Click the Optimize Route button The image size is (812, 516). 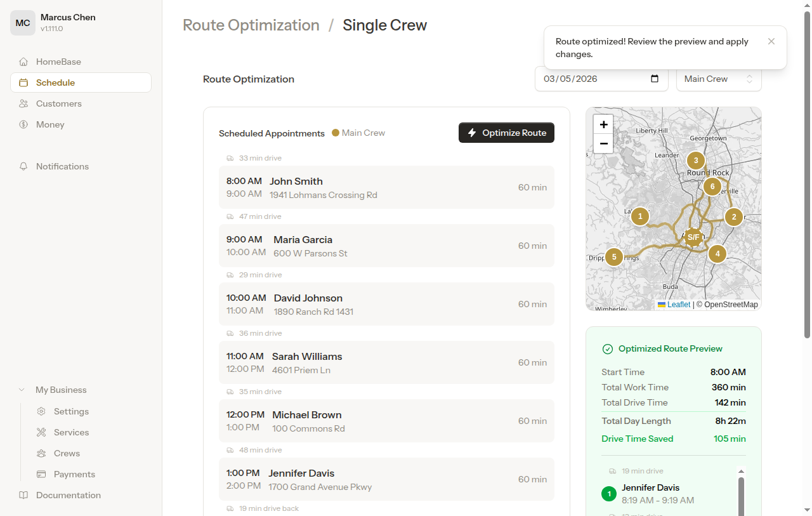(x=506, y=133)
